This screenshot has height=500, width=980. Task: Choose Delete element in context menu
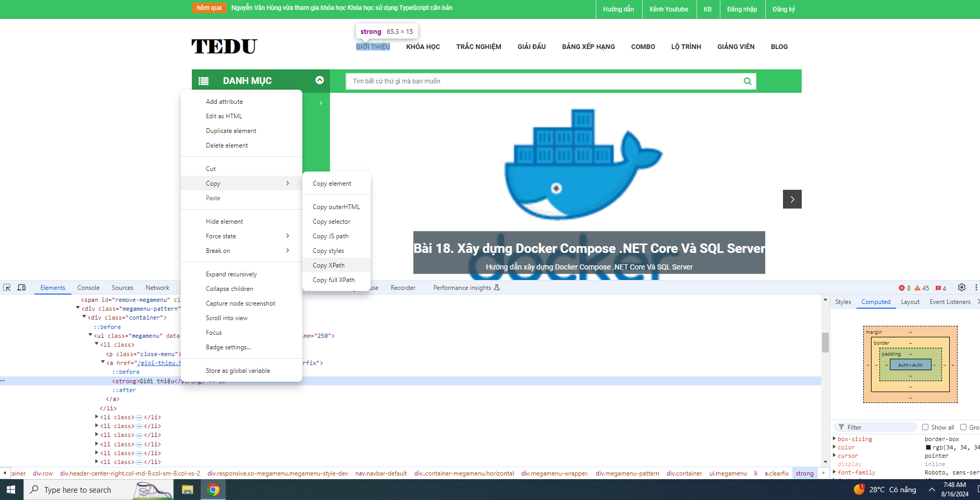point(227,145)
